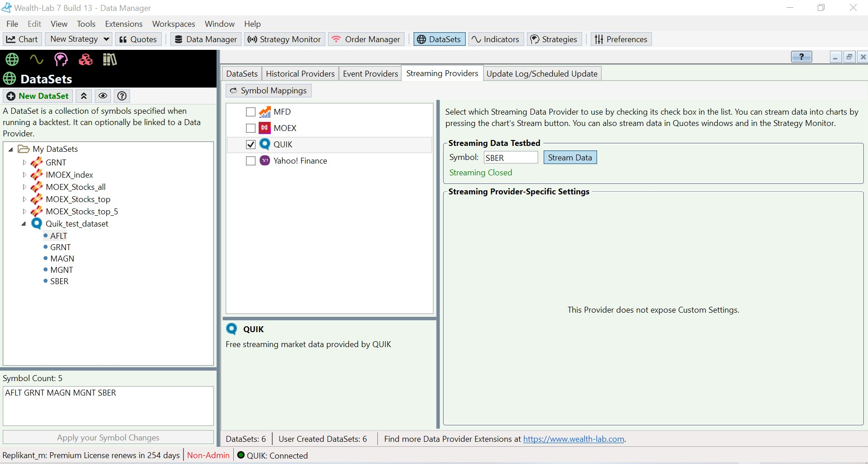
Task: Switch to the Historical Providers tab
Action: pyautogui.click(x=300, y=74)
